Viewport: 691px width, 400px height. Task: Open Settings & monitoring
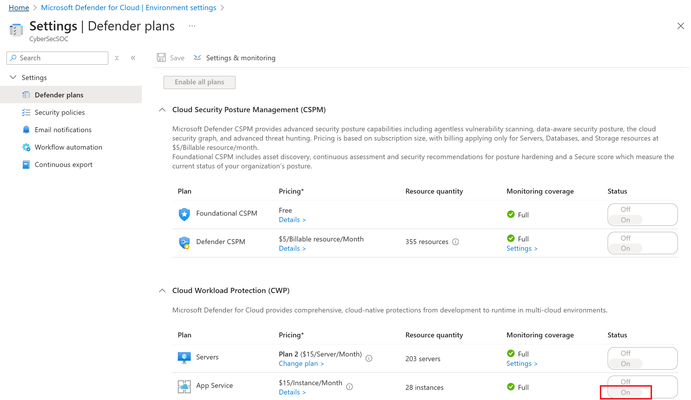pyautogui.click(x=241, y=58)
